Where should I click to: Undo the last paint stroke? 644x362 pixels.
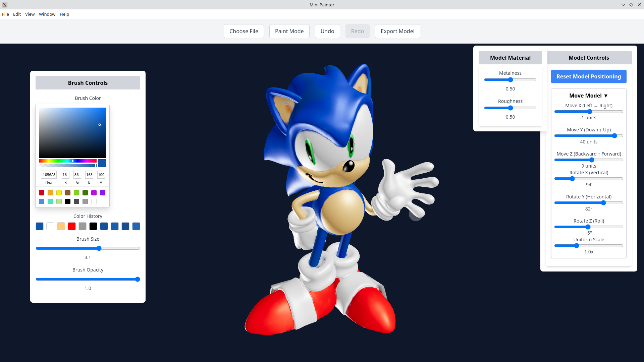[x=327, y=31]
